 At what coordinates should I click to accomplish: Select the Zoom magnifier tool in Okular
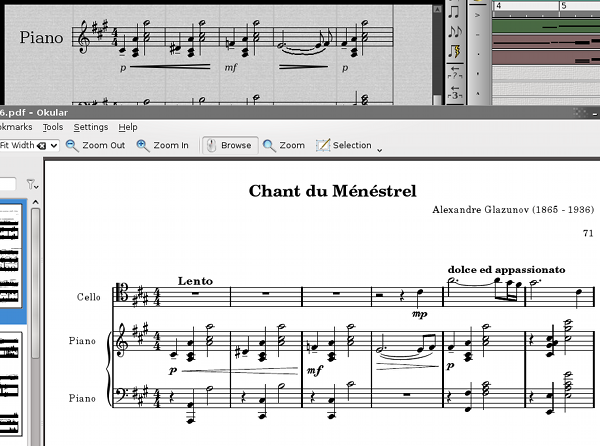click(x=284, y=145)
